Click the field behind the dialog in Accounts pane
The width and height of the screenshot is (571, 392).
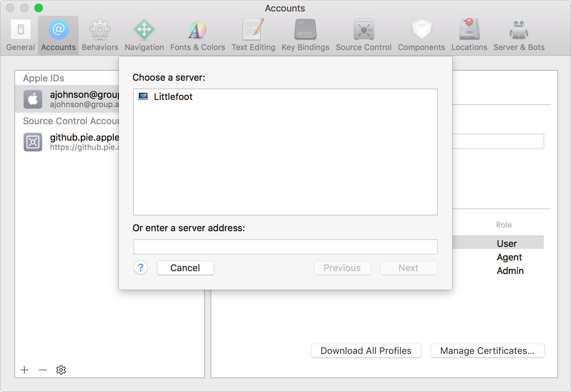coord(498,141)
